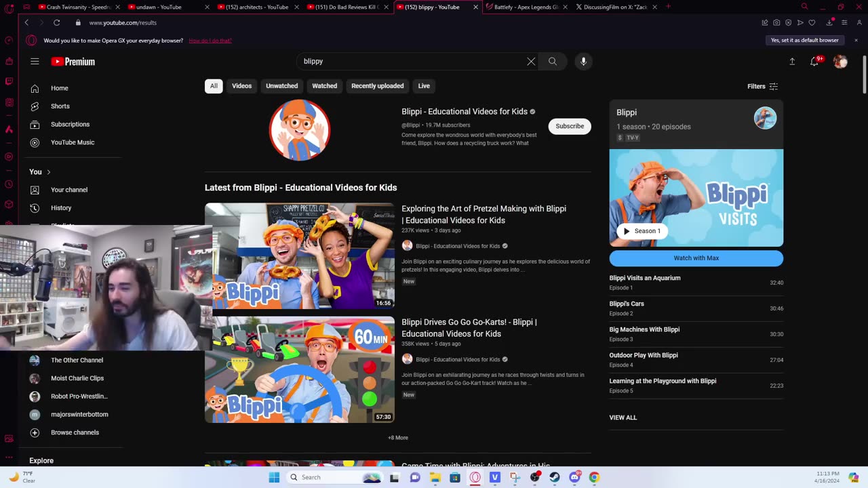Image resolution: width=868 pixels, height=488 pixels.
Task: Add page to bookmarks heart icon
Action: click(x=812, y=22)
